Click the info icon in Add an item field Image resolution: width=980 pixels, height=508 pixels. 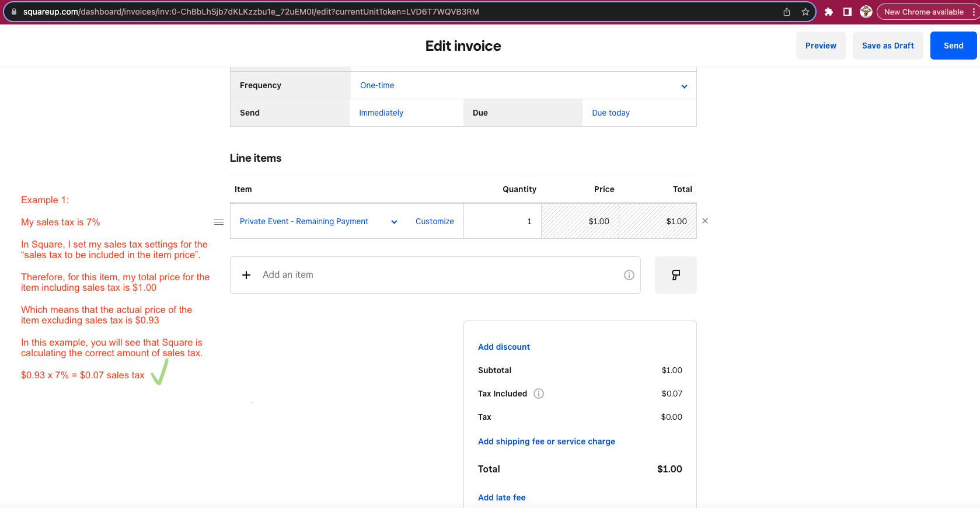click(629, 275)
